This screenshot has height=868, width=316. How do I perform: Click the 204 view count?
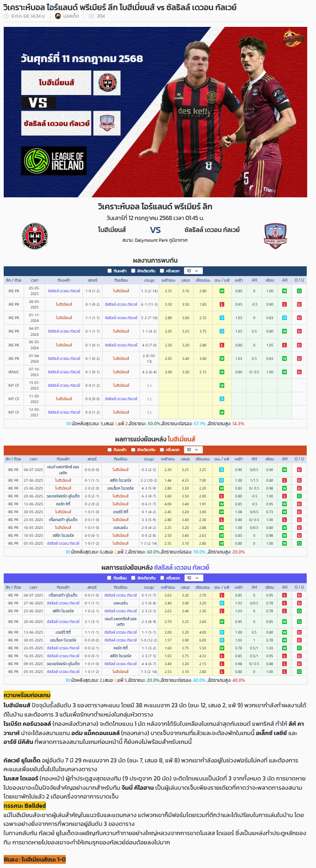tap(101, 16)
